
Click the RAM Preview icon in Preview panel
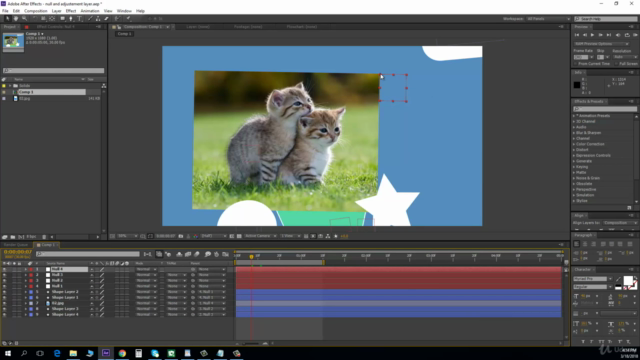point(635,35)
